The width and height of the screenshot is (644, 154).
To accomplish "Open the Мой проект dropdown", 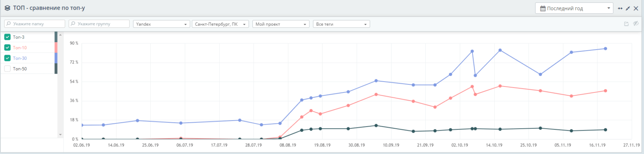I will click(281, 24).
